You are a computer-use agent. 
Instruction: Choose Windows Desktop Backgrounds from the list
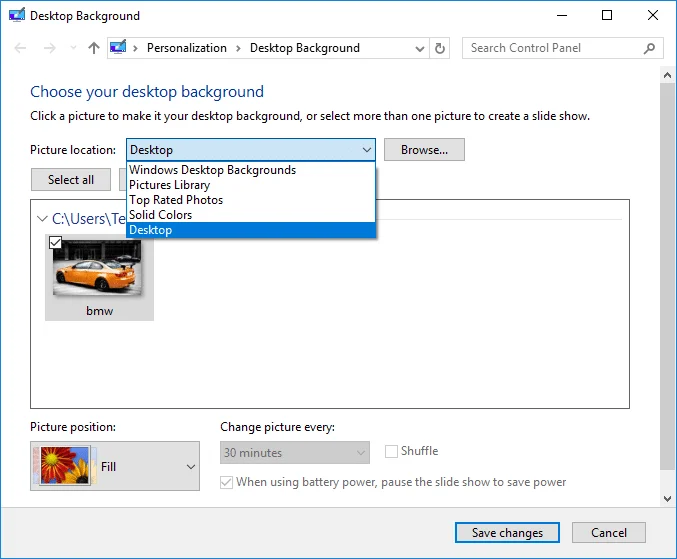(x=251, y=170)
